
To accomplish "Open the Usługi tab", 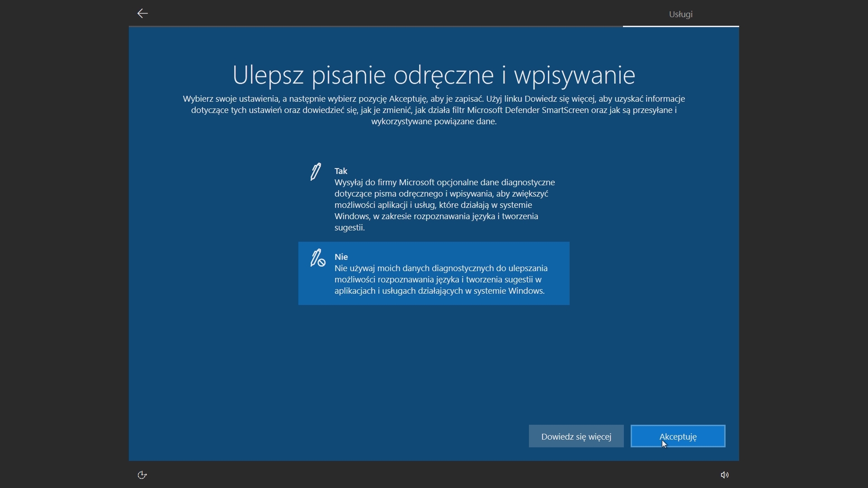I will pos(681,14).
